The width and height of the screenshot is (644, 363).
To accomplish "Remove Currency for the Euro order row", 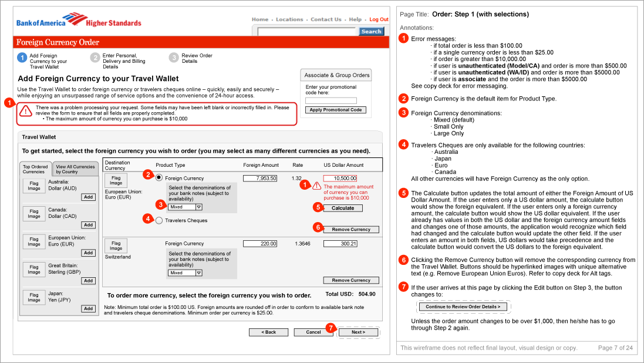I will tap(351, 230).
